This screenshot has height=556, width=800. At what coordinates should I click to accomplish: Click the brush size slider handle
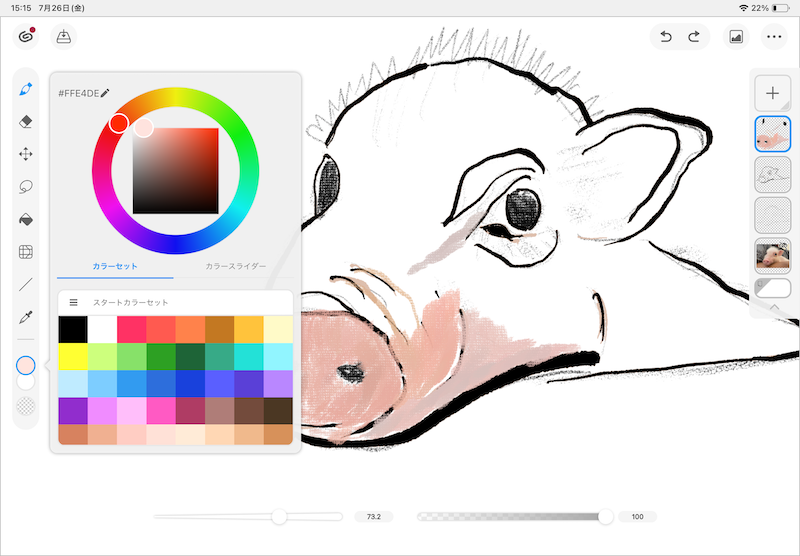279,517
